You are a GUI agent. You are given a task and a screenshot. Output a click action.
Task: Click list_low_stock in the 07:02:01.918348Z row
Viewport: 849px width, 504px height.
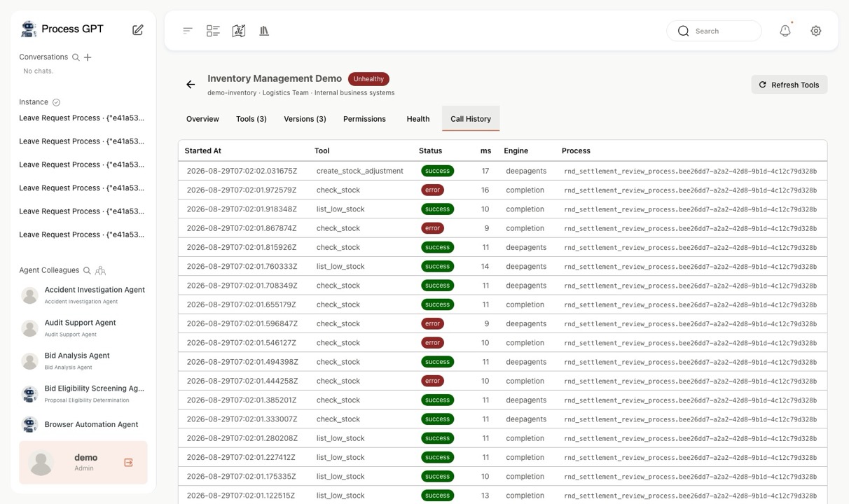click(340, 209)
